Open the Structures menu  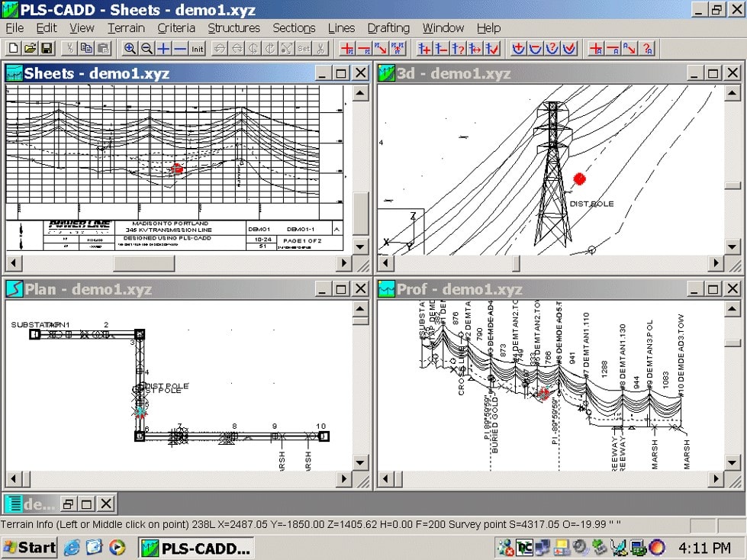[234, 28]
